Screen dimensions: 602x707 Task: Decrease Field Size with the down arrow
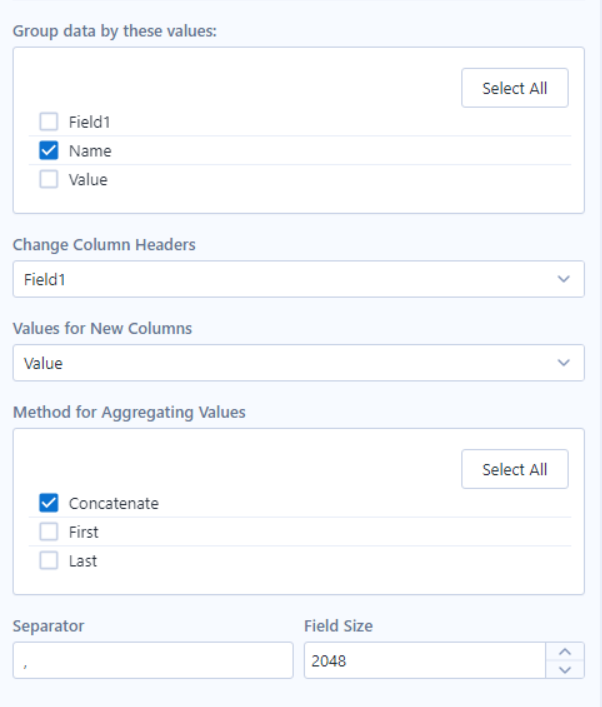click(x=565, y=670)
